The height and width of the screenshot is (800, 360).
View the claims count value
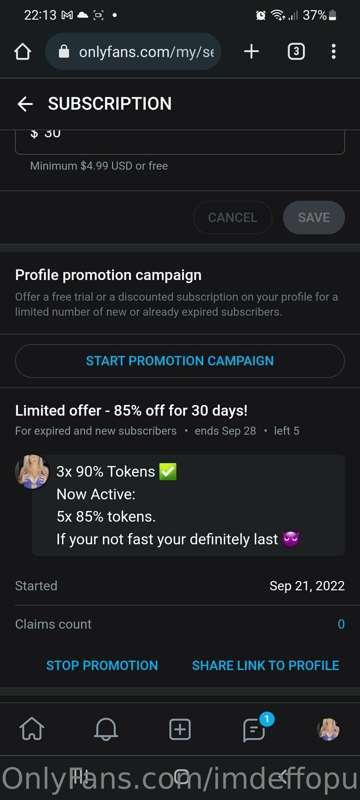pyautogui.click(x=341, y=624)
